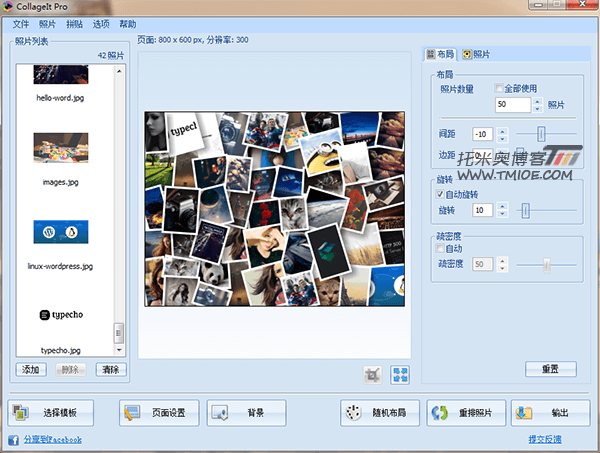Uncheck the 自动旋转 checkbox

440,194
